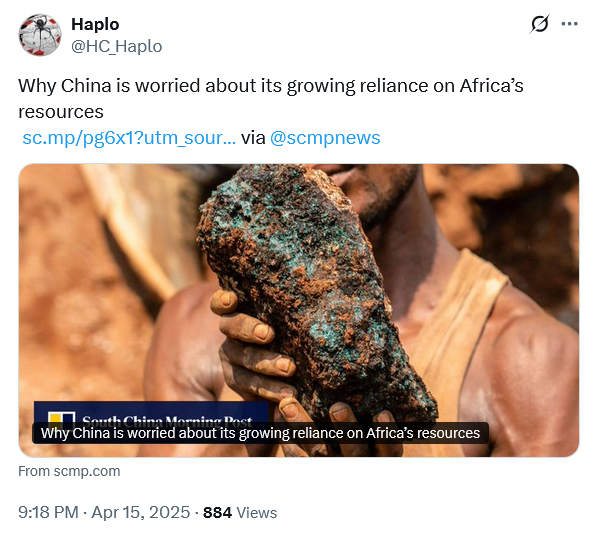This screenshot has height=536, width=598.
Task: Click the word 'resources' in tweet body
Action: coord(61,112)
